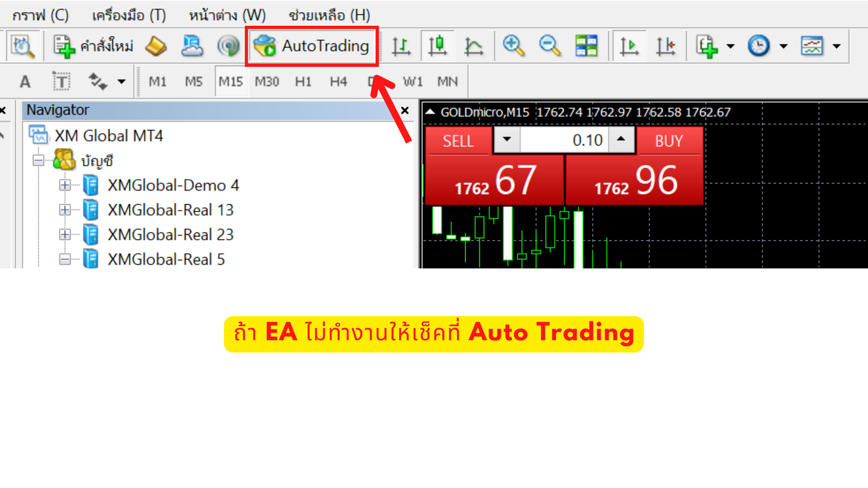Viewport: 868px width, 488px height.
Task: Toggle chart shift icon
Action: point(665,46)
